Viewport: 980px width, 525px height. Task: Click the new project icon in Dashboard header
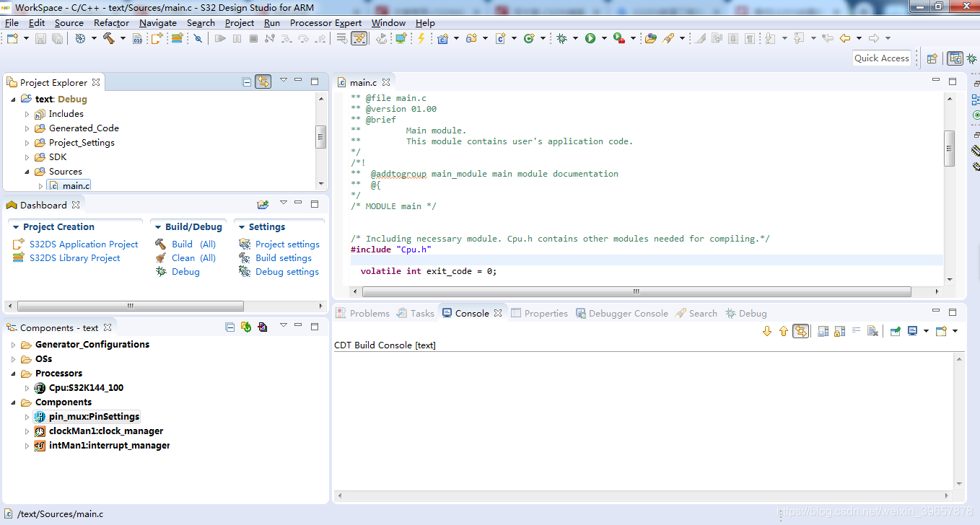tap(263, 205)
